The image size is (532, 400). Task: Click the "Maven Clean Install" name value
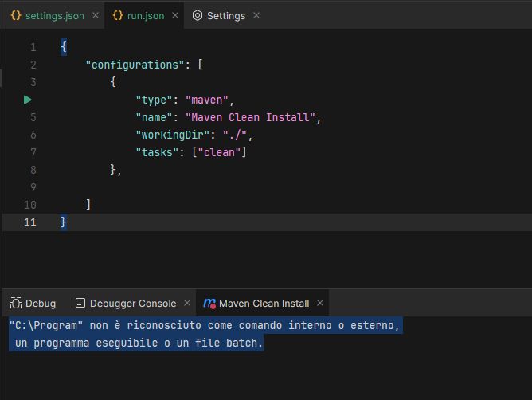coord(250,117)
